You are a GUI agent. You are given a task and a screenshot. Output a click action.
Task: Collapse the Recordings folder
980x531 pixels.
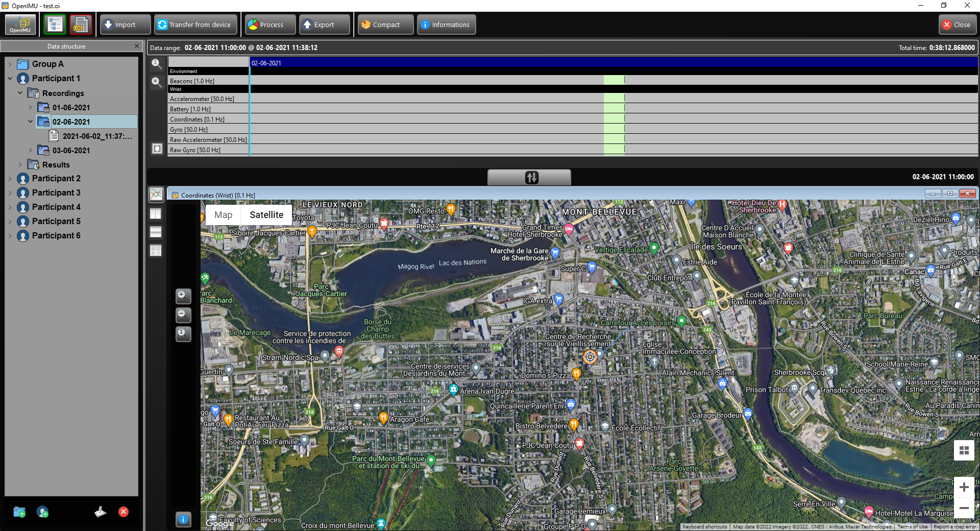tap(20, 93)
